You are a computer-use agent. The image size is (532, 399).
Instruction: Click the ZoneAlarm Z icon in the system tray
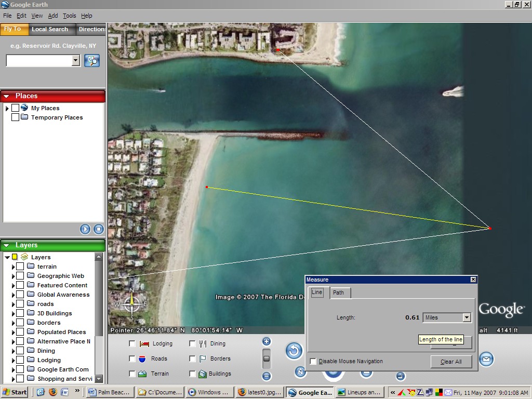420,392
